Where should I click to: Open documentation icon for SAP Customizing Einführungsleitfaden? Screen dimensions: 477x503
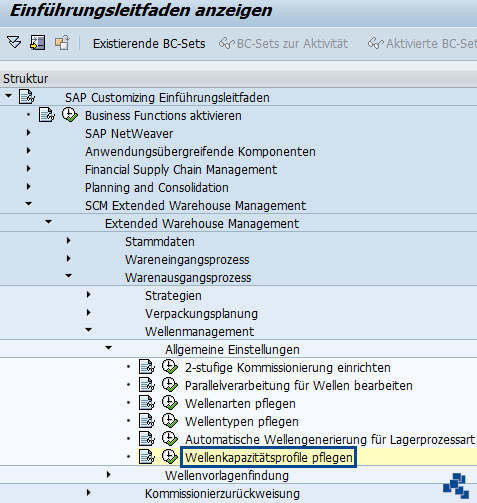[27, 97]
